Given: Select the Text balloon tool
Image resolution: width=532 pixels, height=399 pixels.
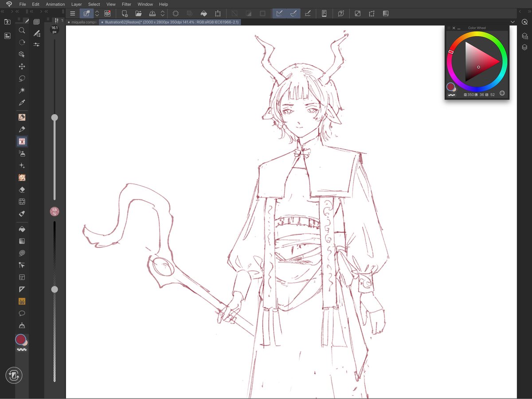Looking at the screenshot, I should click(22, 313).
